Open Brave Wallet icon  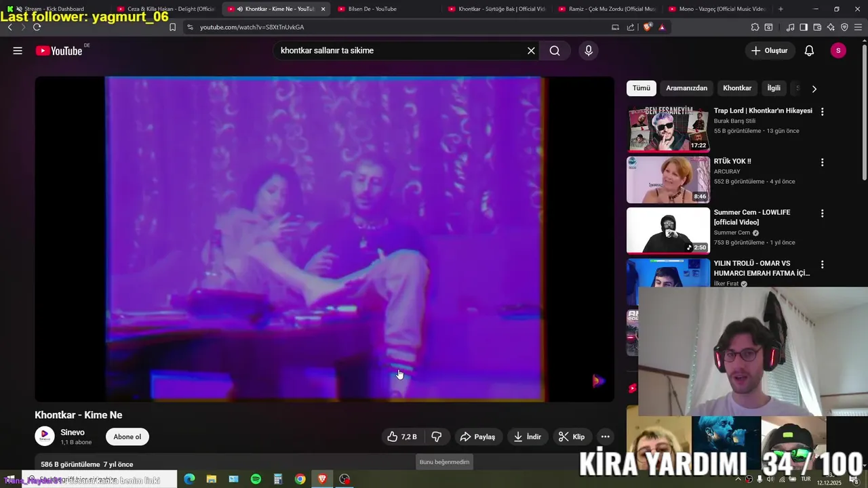(x=817, y=27)
